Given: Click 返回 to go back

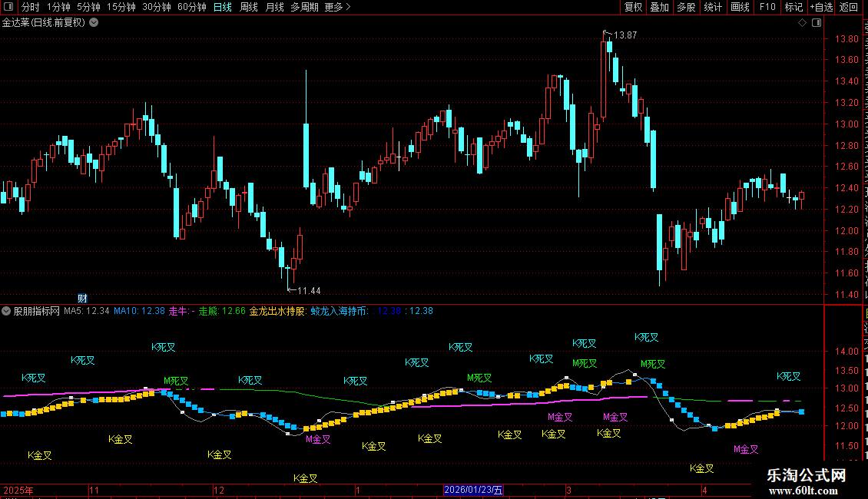Looking at the screenshot, I should click(x=849, y=7).
